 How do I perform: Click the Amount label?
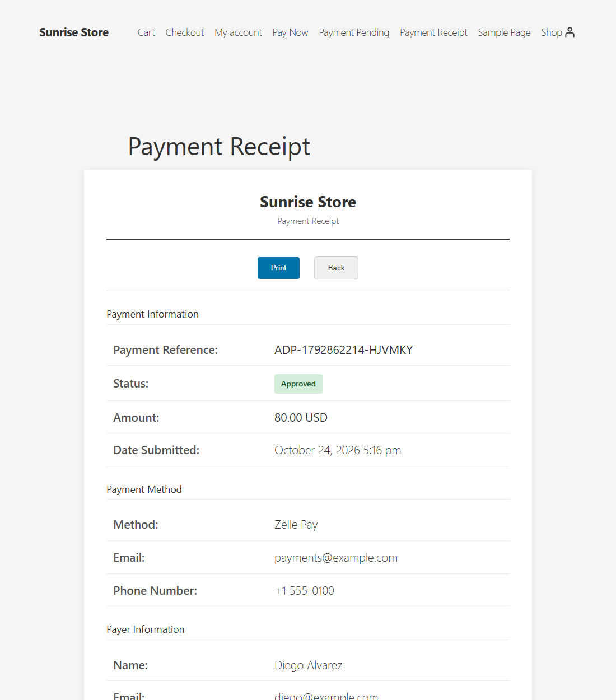(x=136, y=418)
